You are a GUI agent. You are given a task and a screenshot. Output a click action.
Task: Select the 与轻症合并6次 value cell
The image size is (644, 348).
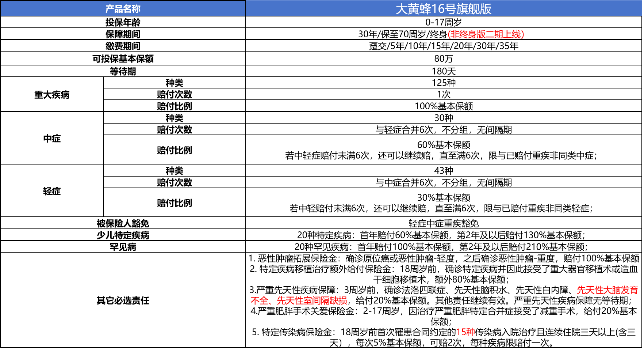[444, 129]
